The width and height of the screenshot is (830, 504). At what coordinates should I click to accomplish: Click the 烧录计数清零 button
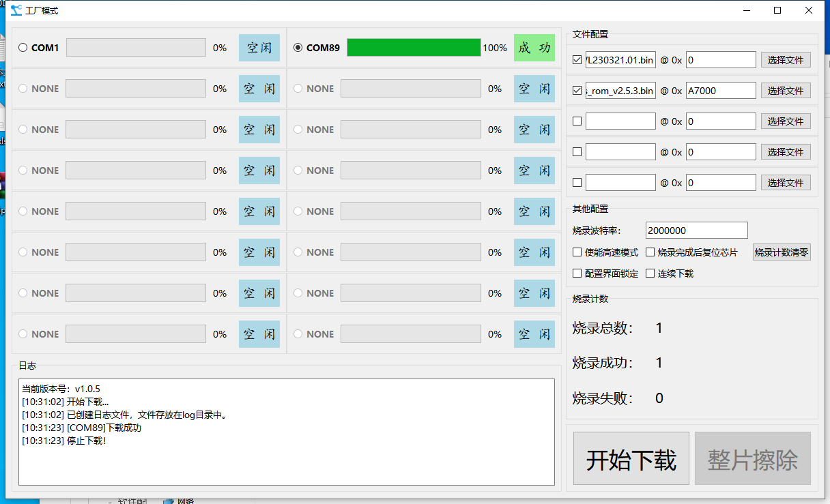tap(782, 252)
